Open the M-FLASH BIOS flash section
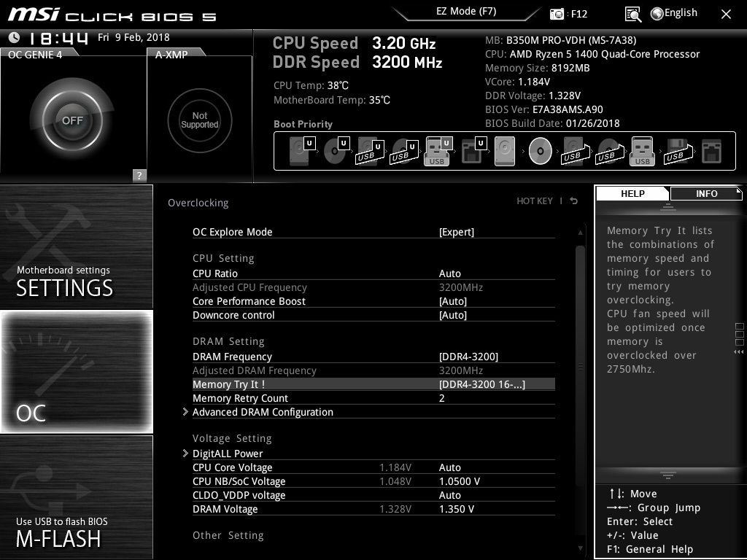 [x=76, y=497]
